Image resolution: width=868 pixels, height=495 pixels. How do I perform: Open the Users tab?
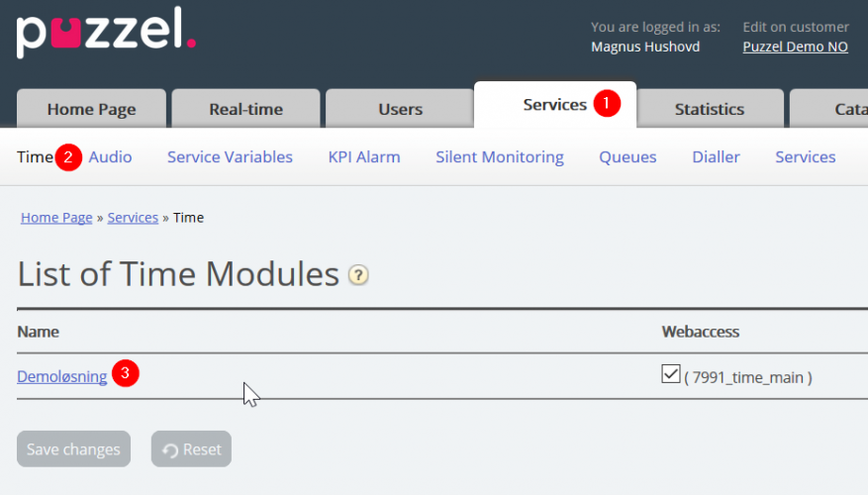coord(400,109)
